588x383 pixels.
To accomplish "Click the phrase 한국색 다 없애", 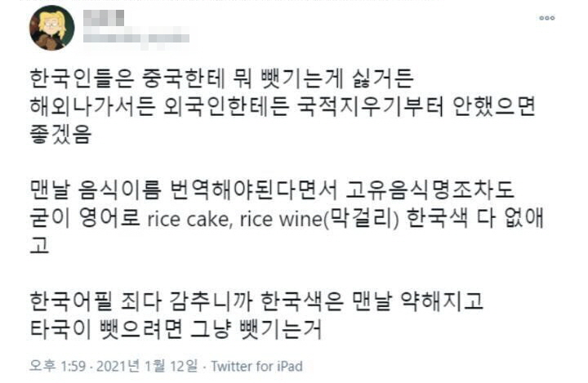I will pos(473,219).
